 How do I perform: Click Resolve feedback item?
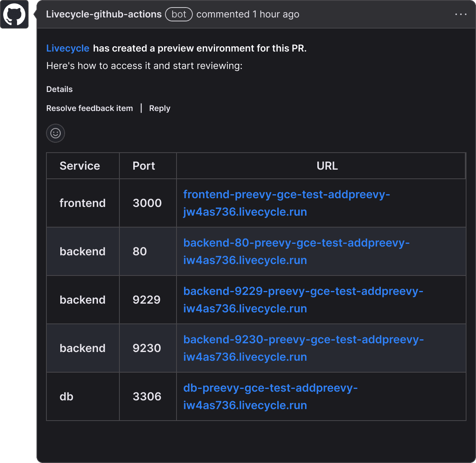click(90, 108)
